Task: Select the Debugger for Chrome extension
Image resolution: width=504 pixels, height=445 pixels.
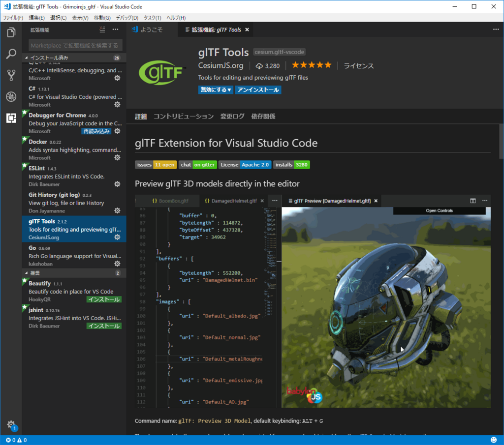Action: pos(74,123)
